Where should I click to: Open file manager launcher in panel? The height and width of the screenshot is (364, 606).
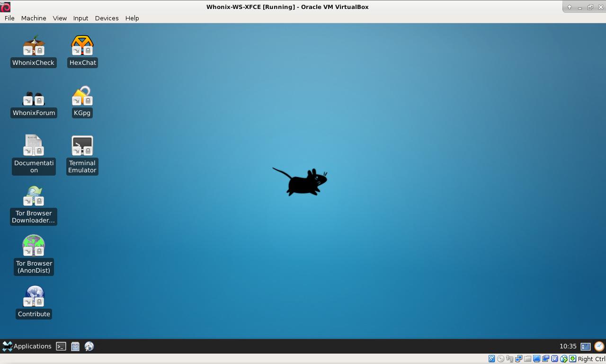pyautogui.click(x=75, y=346)
